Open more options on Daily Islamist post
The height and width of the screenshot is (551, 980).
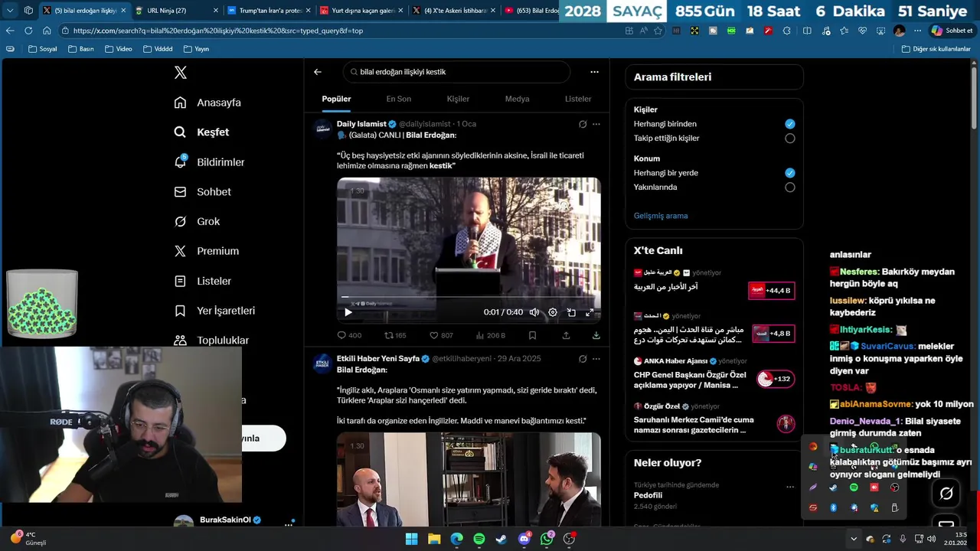tap(596, 124)
